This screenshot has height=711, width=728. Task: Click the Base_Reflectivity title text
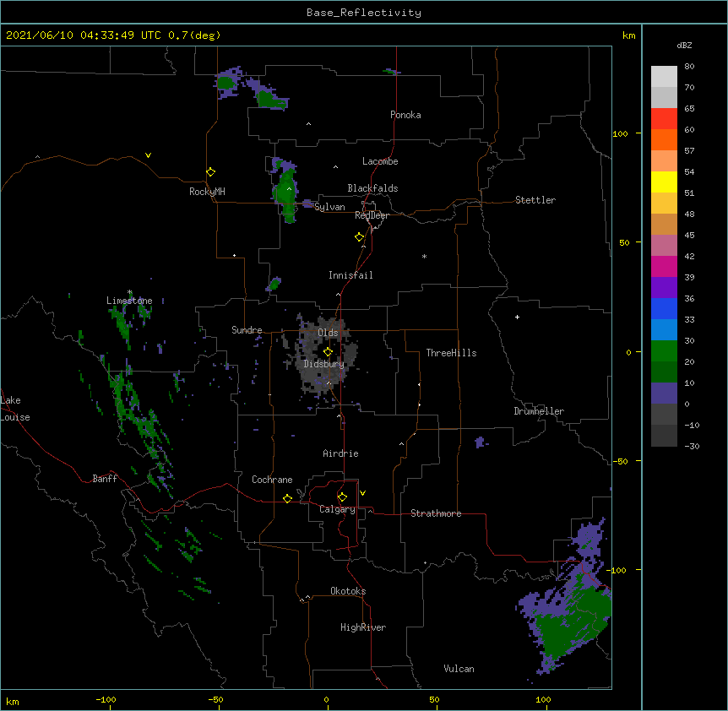pos(364,13)
